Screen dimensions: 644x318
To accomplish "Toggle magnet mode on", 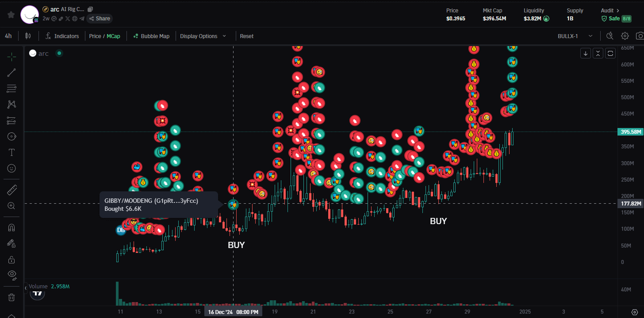I will pos(12,228).
